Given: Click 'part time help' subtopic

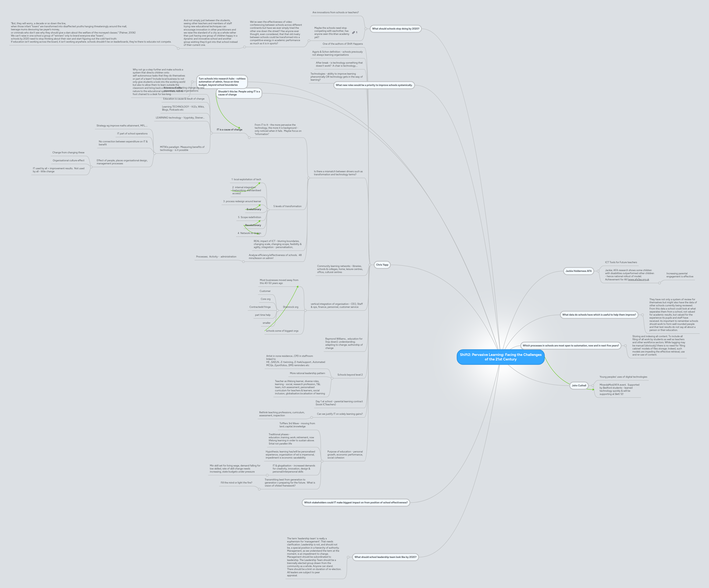Looking at the screenshot, I should tap(263, 315).
